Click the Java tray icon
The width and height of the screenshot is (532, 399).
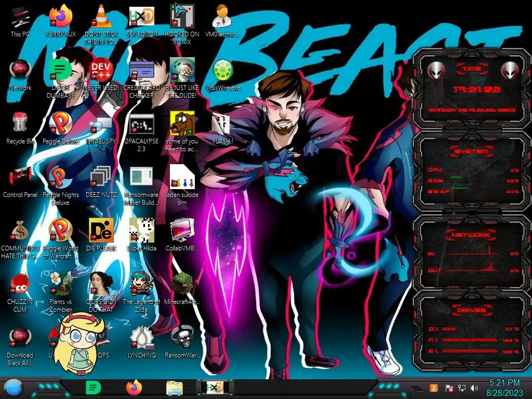click(434, 388)
